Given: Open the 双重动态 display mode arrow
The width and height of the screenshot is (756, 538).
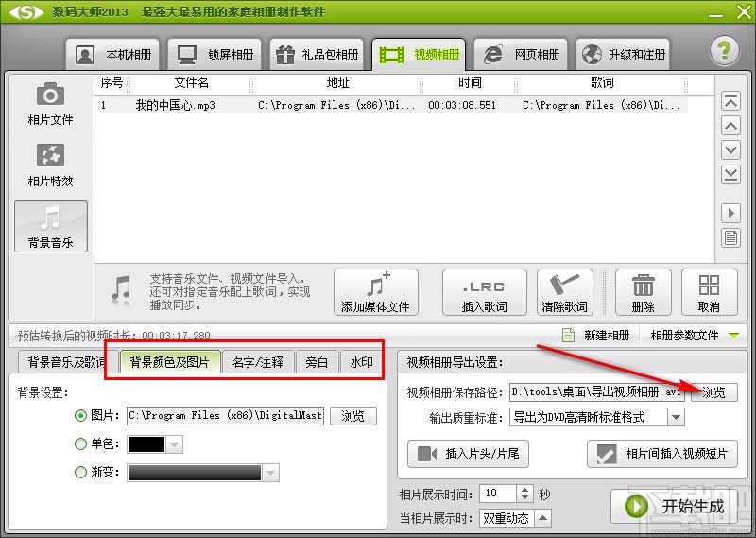Looking at the screenshot, I should (x=542, y=518).
